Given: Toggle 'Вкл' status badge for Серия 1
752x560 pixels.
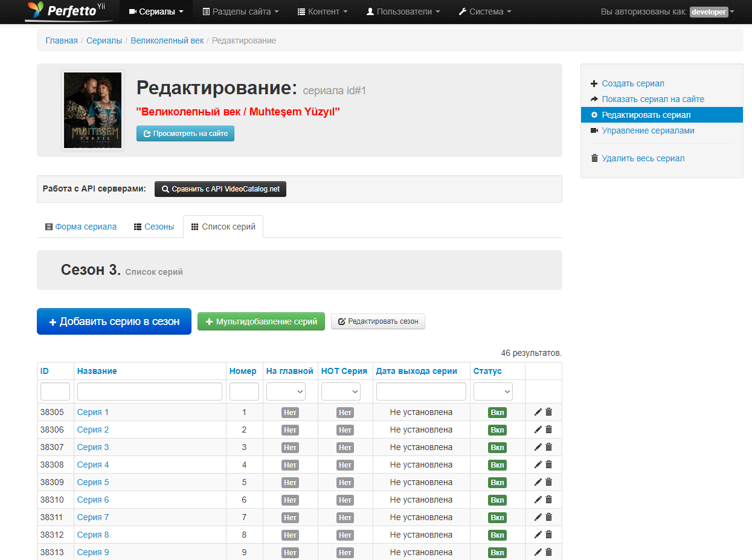Looking at the screenshot, I should tap(497, 413).
